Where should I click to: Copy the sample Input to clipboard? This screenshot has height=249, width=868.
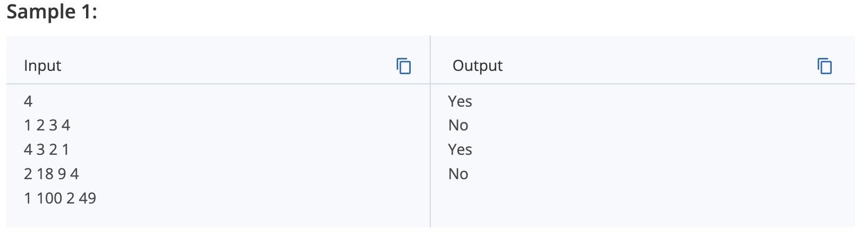pyautogui.click(x=404, y=66)
